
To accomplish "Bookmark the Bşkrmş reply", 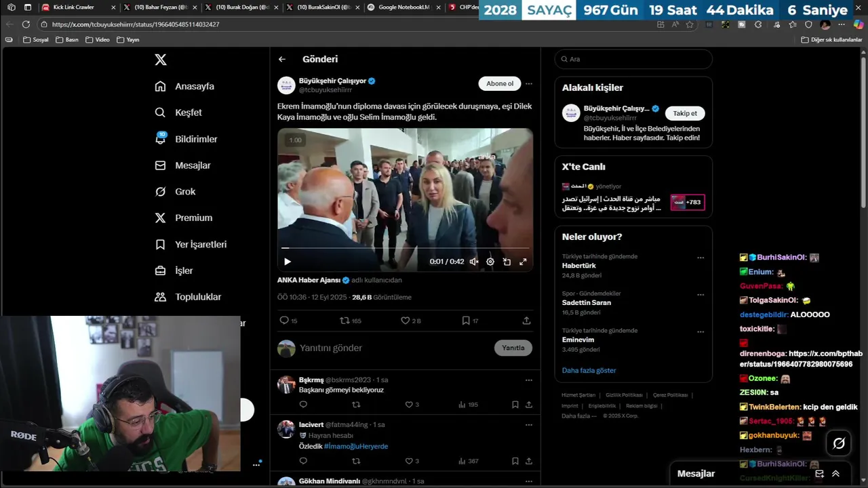I will (515, 405).
